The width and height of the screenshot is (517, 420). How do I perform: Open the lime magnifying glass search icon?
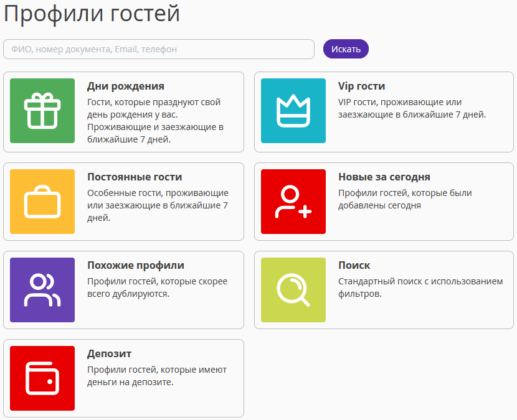(x=293, y=290)
